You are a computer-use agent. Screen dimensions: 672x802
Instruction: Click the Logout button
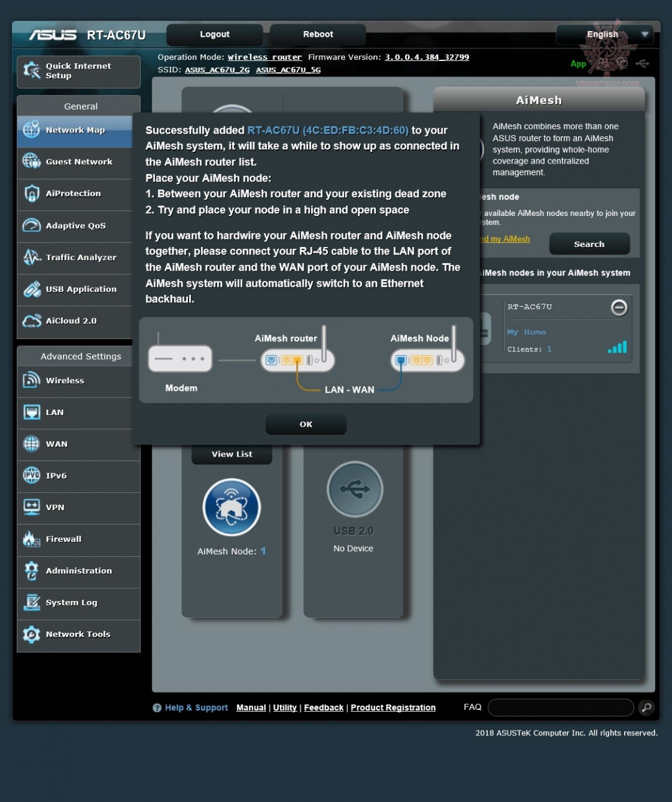215,34
